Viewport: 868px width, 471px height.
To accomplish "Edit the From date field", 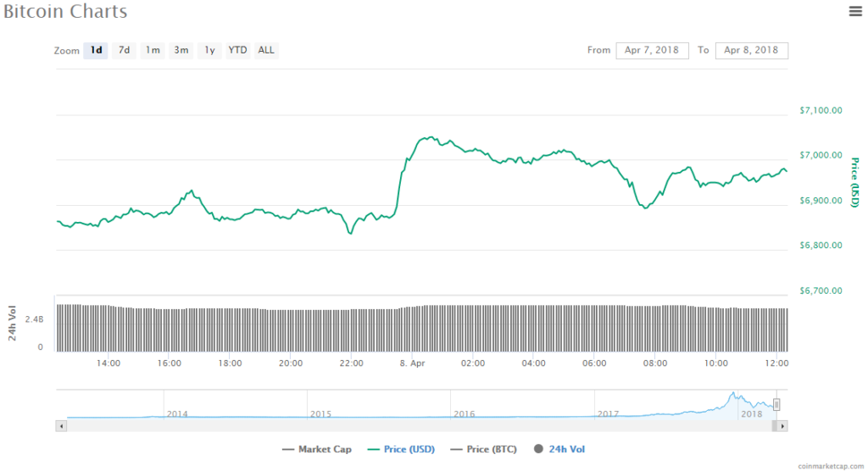I will 652,50.
